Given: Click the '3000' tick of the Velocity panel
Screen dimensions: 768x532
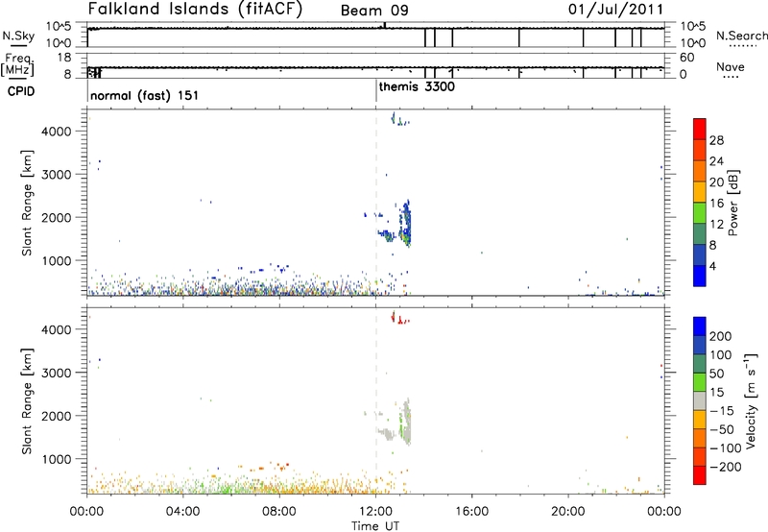Looking at the screenshot, I should point(56,373).
